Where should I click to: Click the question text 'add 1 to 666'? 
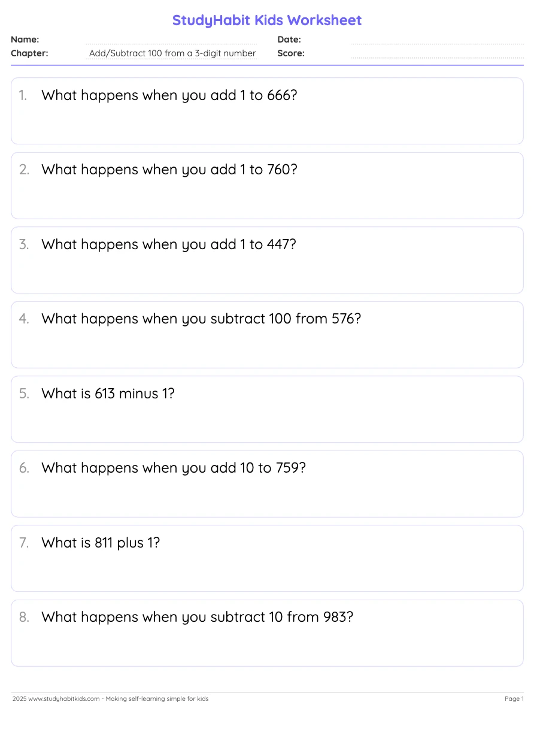click(169, 95)
